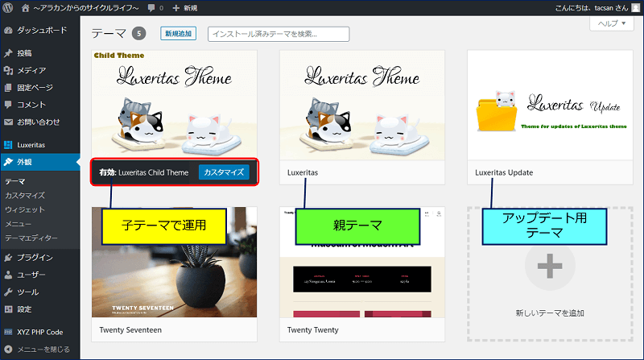Open テーマエディター submenu link
Image resolution: width=644 pixels, height=360 pixels.
click(31, 238)
